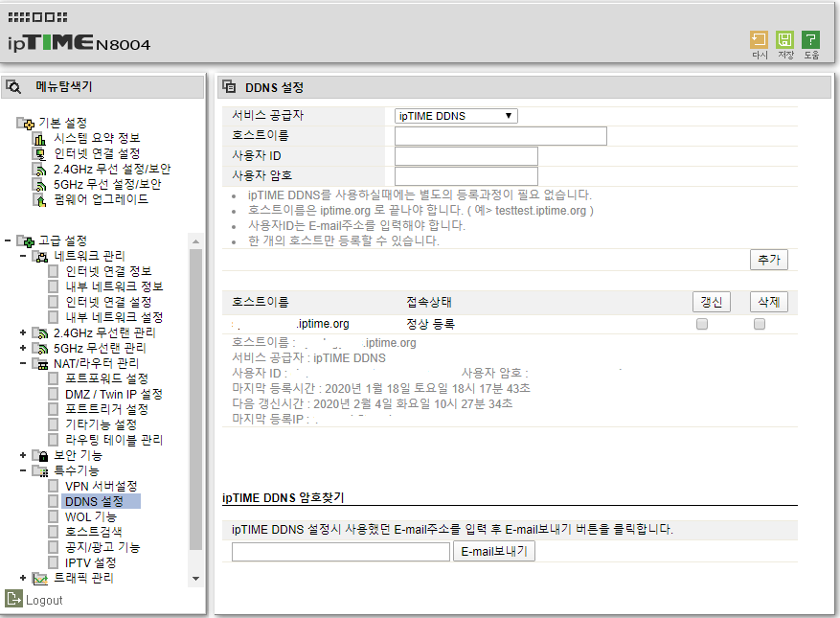Image resolution: width=840 pixels, height=618 pixels.
Task: Expand the 2.4GHz 무선랜 관리 tree node
Action: point(22,332)
